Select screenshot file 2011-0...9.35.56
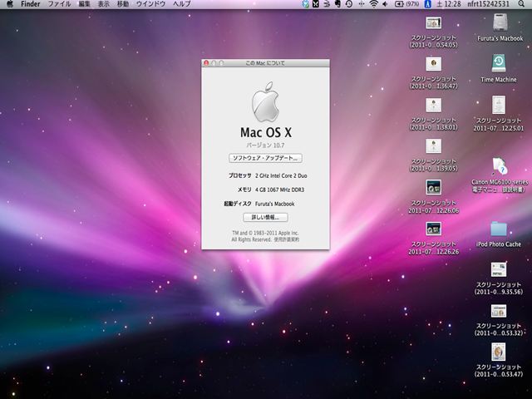Screen dimensions: 532x399 click(x=499, y=269)
